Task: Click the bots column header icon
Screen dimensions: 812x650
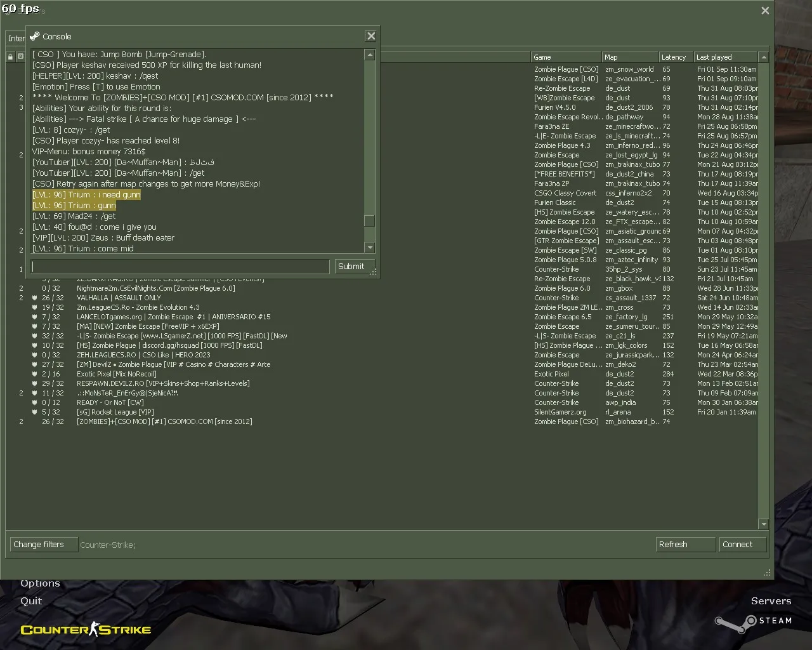Action: [20, 56]
